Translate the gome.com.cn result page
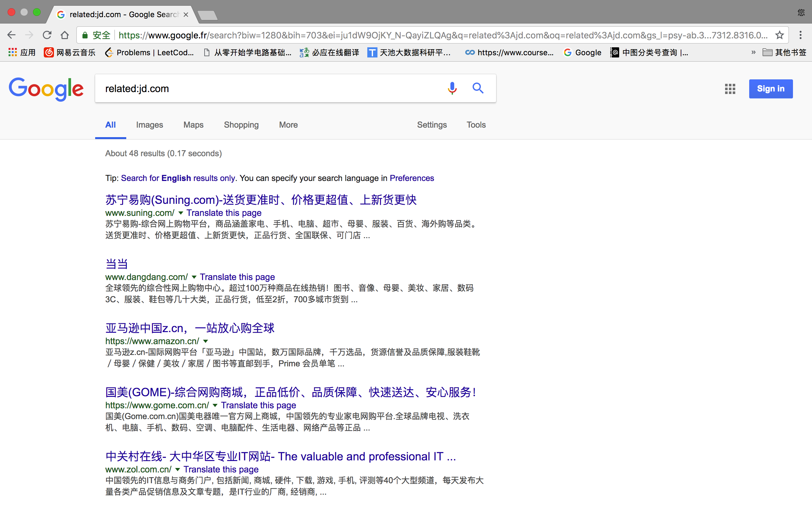812x508 pixels. coord(259,405)
